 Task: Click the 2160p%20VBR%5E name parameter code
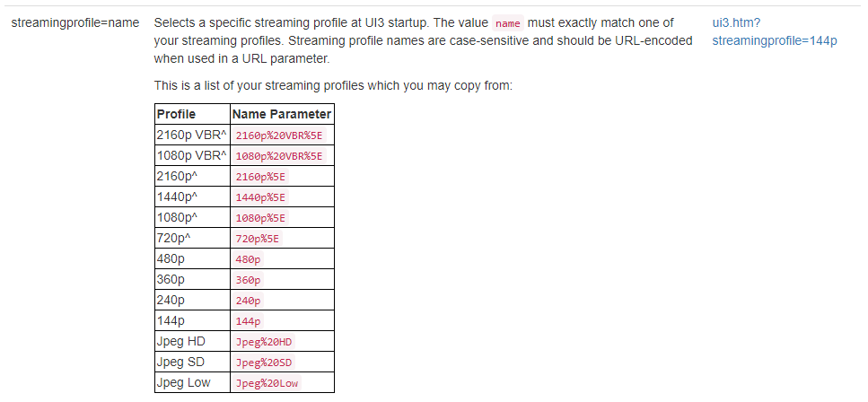[x=279, y=135]
